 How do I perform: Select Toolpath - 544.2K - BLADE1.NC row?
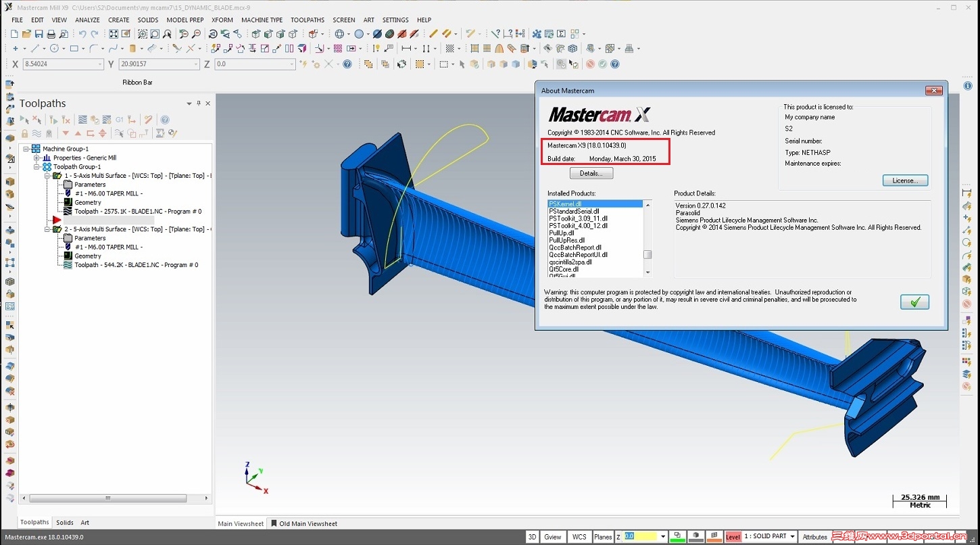(137, 265)
